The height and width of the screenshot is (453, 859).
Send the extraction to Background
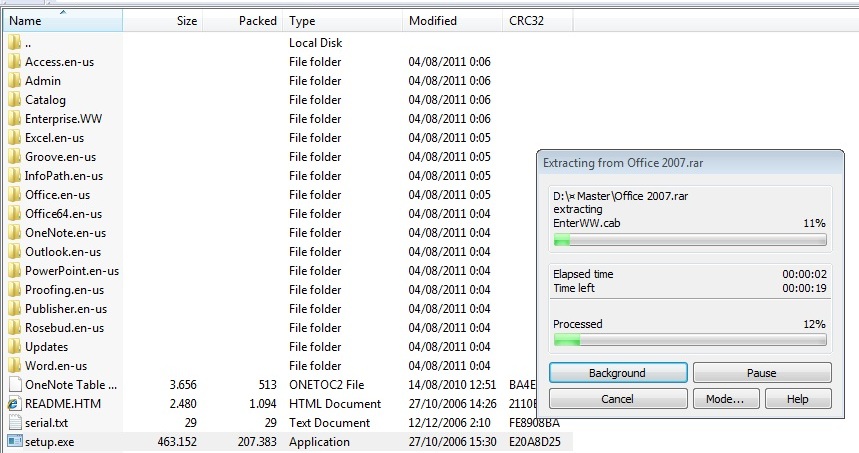618,373
